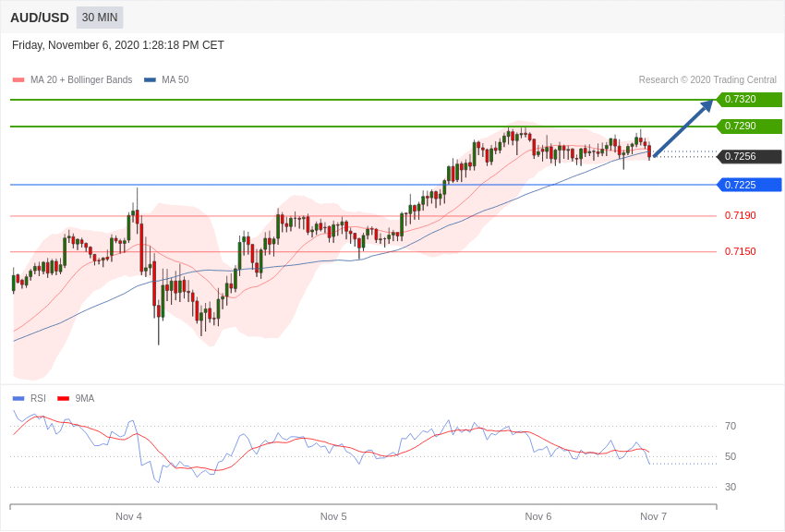This screenshot has width=785, height=532.
Task: Click the Research © 2020 Trading Central text
Action: pyautogui.click(x=707, y=79)
